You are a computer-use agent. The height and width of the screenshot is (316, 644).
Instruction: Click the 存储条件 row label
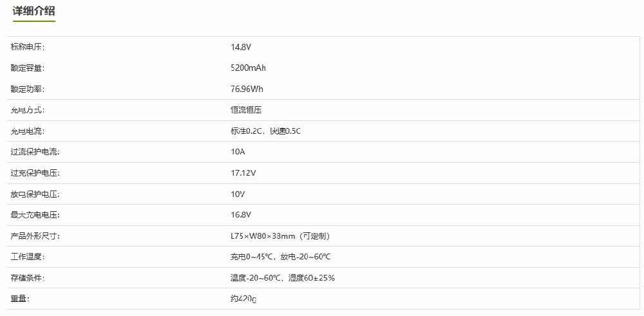click(x=28, y=278)
